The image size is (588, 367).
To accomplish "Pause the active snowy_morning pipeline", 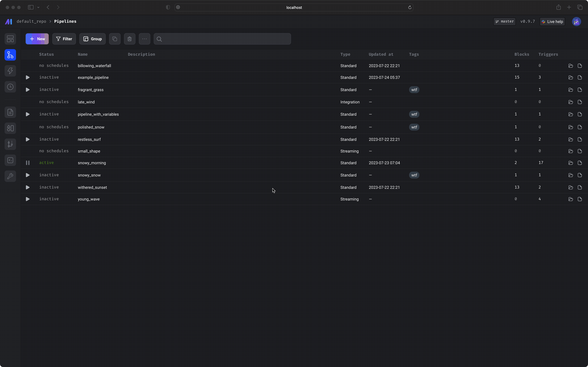I will [28, 163].
